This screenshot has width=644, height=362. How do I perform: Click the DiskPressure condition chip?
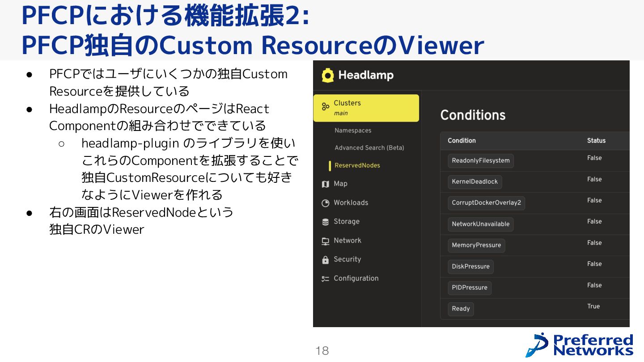pos(470,266)
